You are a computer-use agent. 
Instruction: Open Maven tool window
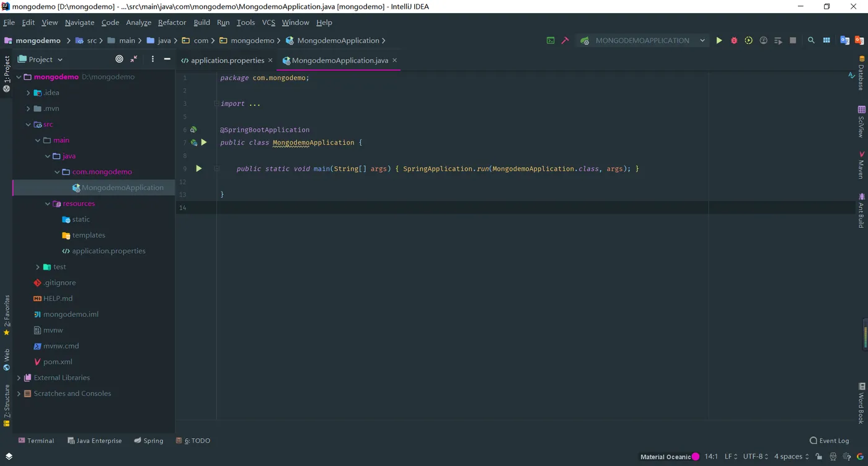coord(861,164)
